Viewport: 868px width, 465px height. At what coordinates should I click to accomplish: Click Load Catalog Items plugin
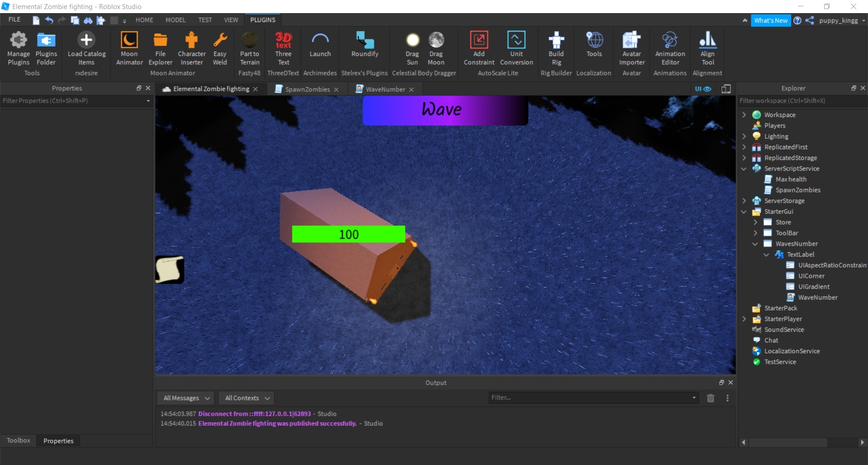(86, 48)
